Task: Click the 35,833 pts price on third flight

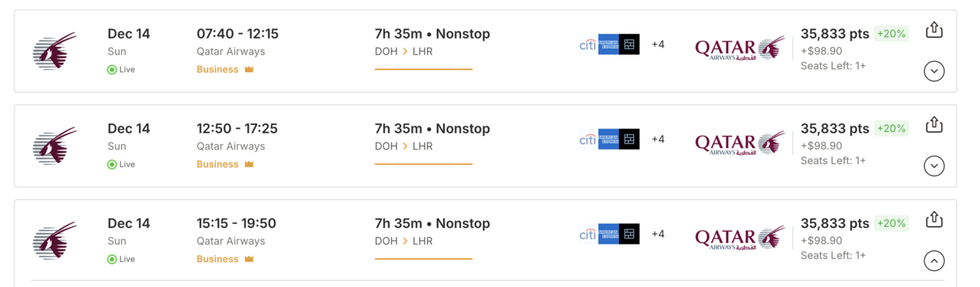Action: [x=834, y=223]
